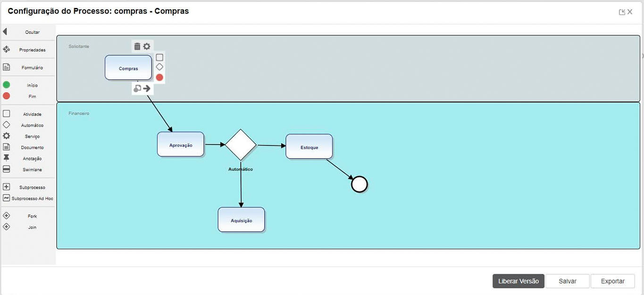The image size is (644, 295).
Task: Open settings gear above Compras node
Action: coord(147,46)
